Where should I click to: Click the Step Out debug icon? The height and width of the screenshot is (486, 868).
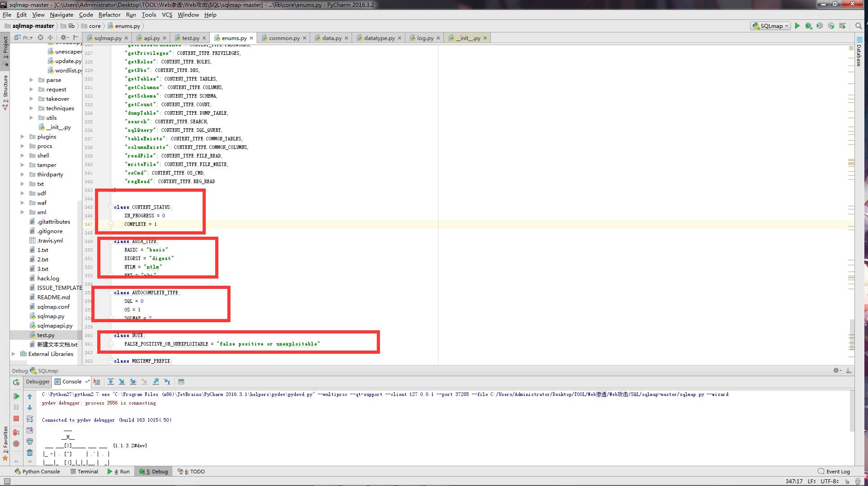tap(155, 382)
